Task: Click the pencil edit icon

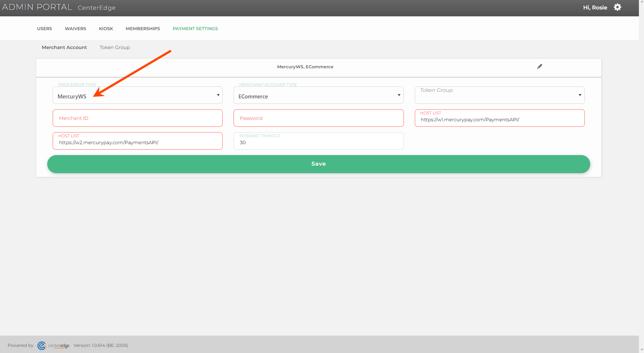Action: point(539,66)
